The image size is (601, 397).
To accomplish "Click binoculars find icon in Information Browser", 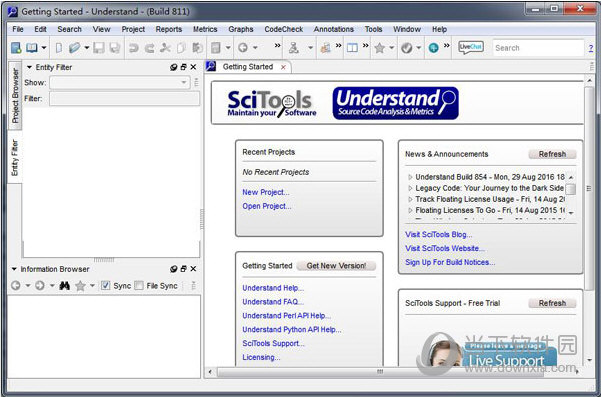I will click(64, 286).
